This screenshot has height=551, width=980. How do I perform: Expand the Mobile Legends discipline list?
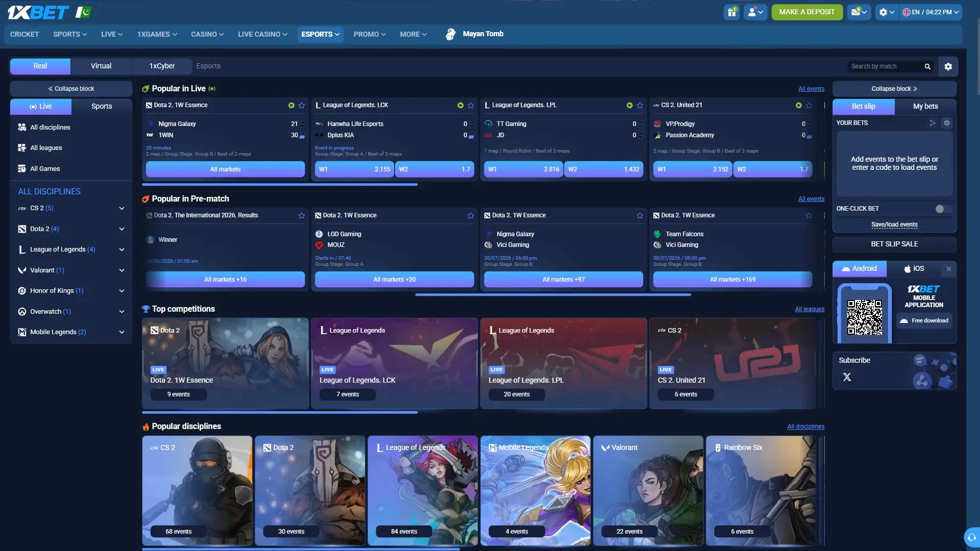121,332
